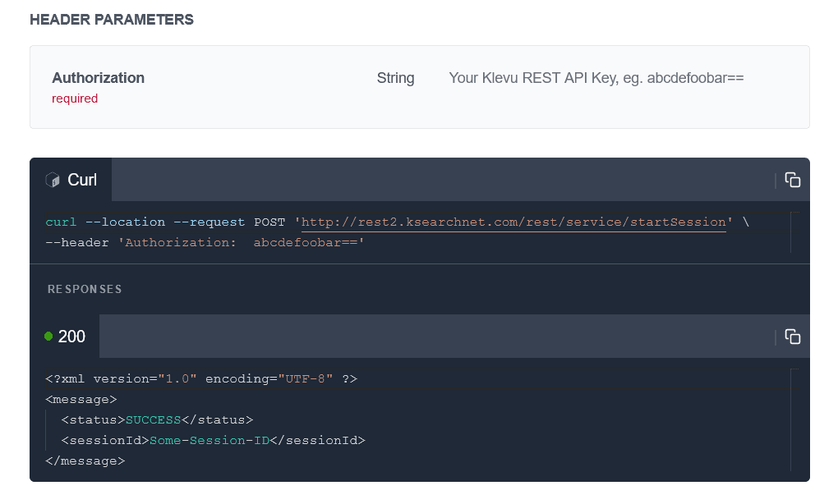838x504 pixels.
Task: Copy the 200 response body with the copy icon
Action: coord(792,337)
